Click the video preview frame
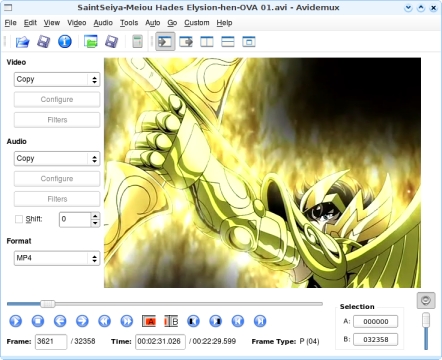The width and height of the screenshot is (442, 360). (x=262, y=173)
